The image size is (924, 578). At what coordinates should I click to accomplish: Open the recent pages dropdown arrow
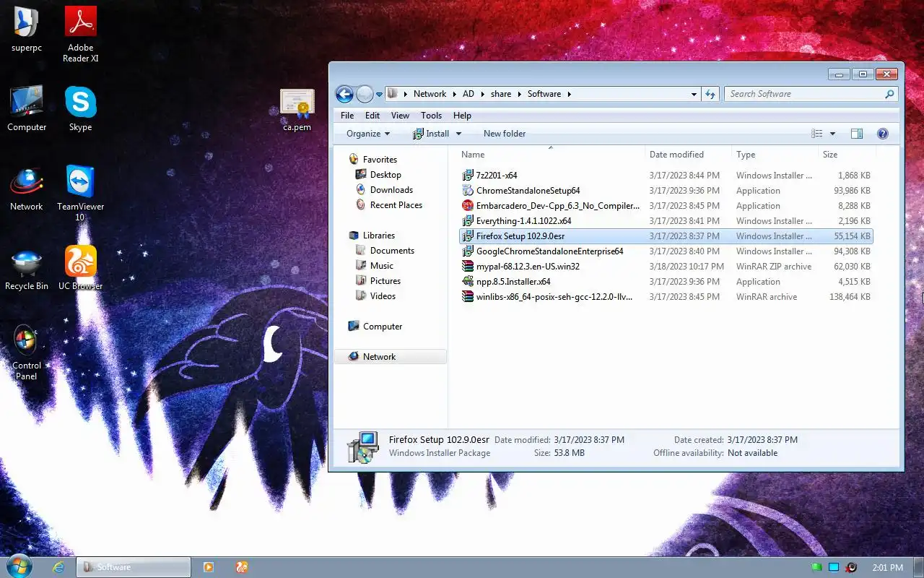coord(379,95)
